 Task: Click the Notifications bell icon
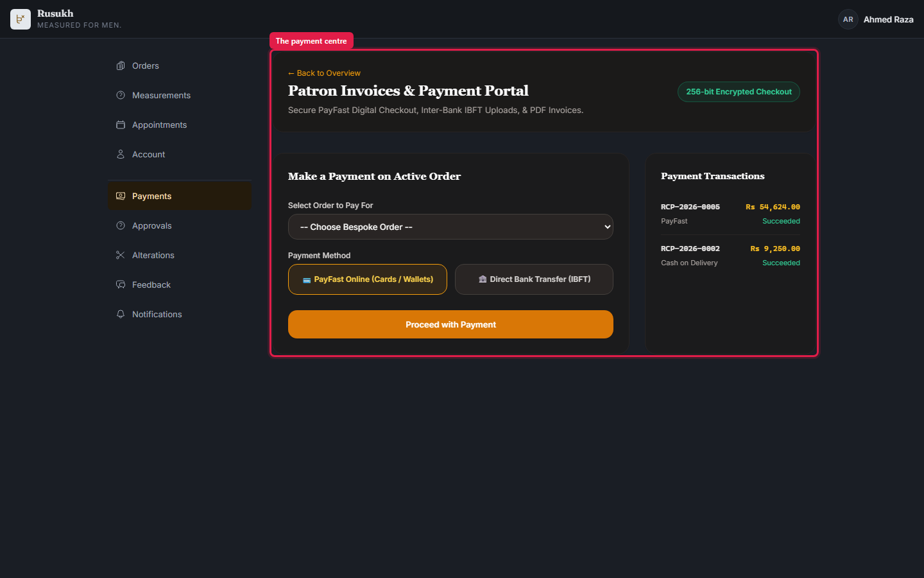120,315
